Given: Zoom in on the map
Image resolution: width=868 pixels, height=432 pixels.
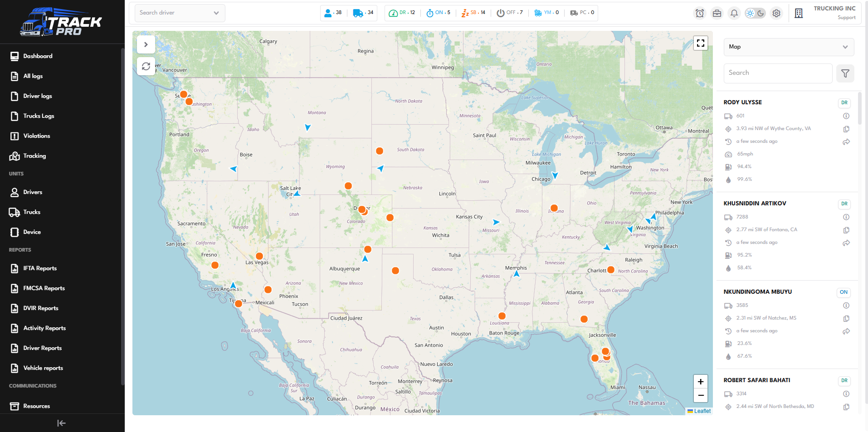Looking at the screenshot, I should click(701, 382).
